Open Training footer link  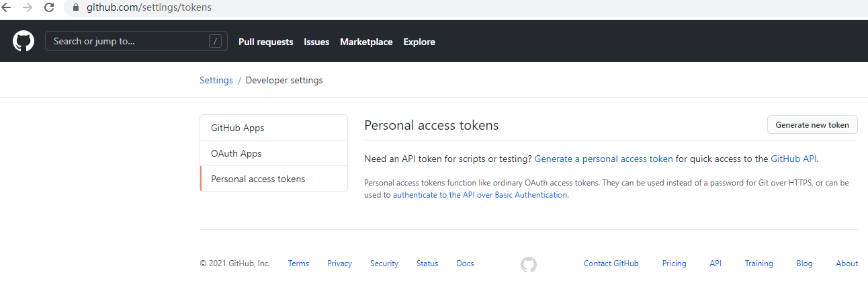(759, 263)
